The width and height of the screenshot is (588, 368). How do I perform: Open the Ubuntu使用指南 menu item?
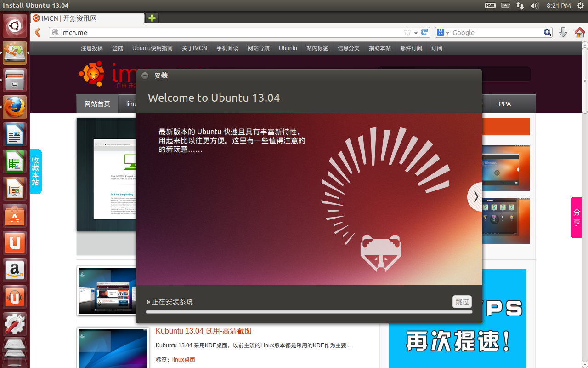153,48
